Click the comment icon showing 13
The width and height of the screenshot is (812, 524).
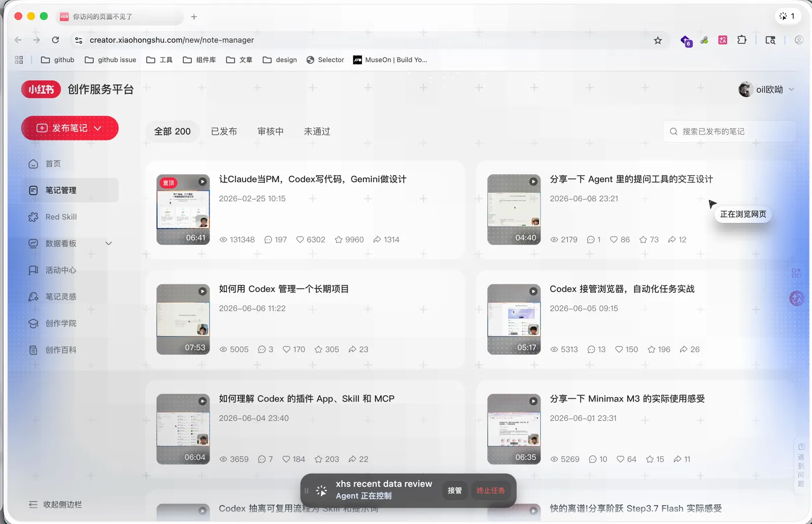[x=591, y=349]
